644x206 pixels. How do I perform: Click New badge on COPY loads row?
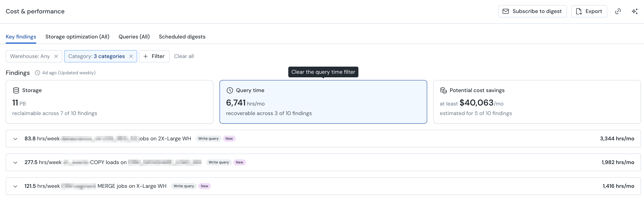click(239, 162)
